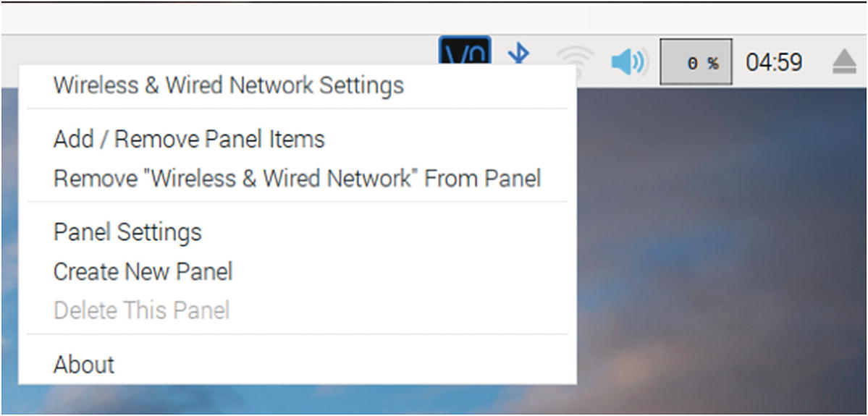Open Wireless & Wired Network Settings
The image size is (868, 416).
click(228, 85)
